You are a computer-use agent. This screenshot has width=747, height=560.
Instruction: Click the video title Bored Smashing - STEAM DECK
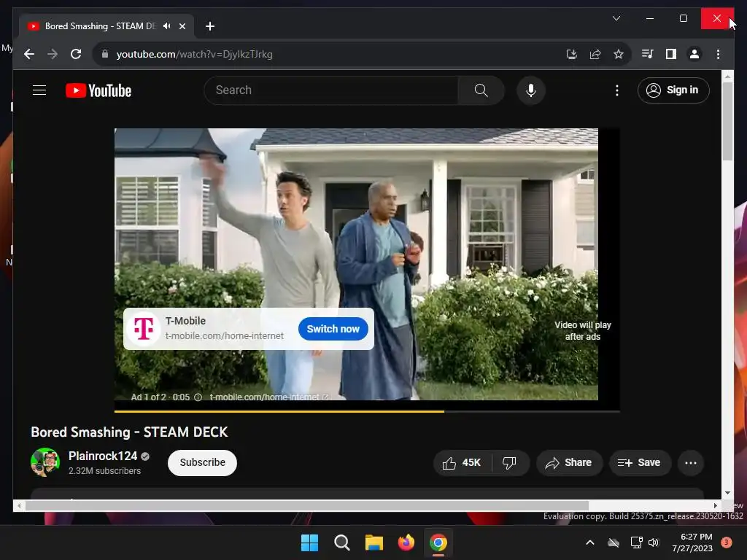click(129, 432)
